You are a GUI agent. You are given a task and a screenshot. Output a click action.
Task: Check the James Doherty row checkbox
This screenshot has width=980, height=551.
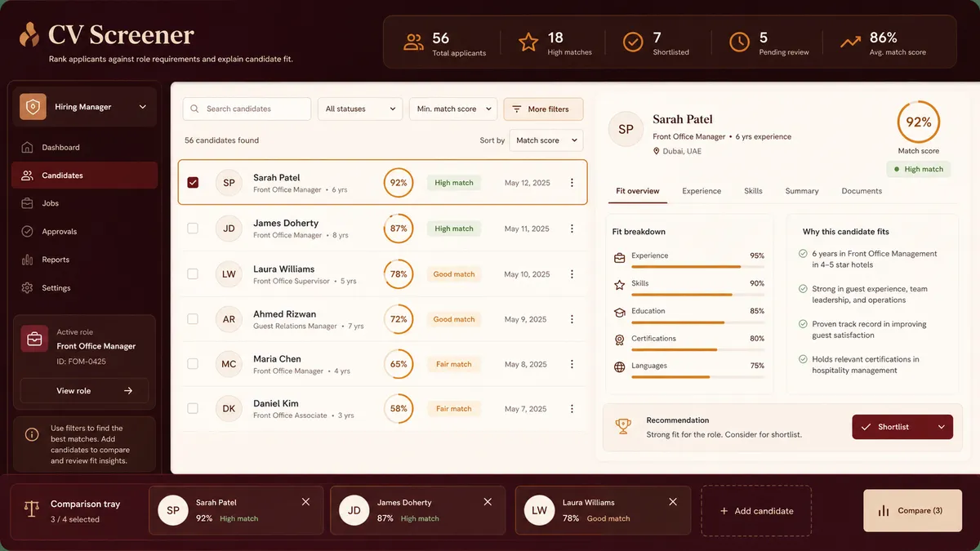pyautogui.click(x=193, y=229)
